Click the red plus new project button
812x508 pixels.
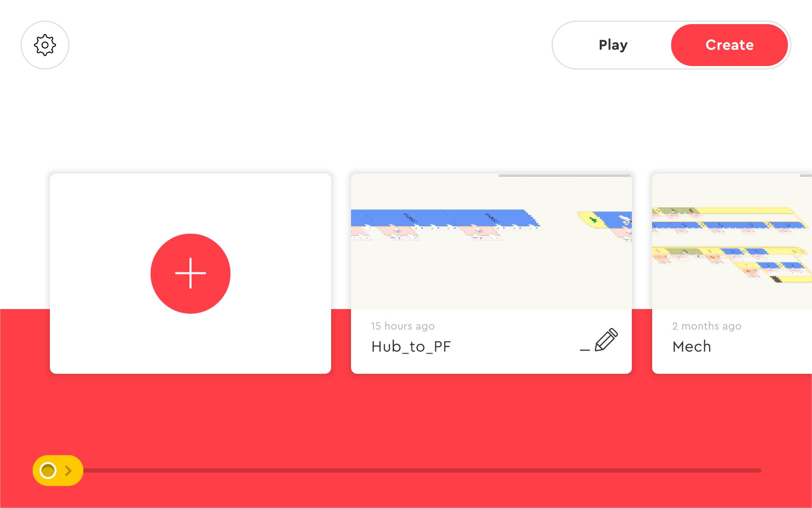(190, 273)
